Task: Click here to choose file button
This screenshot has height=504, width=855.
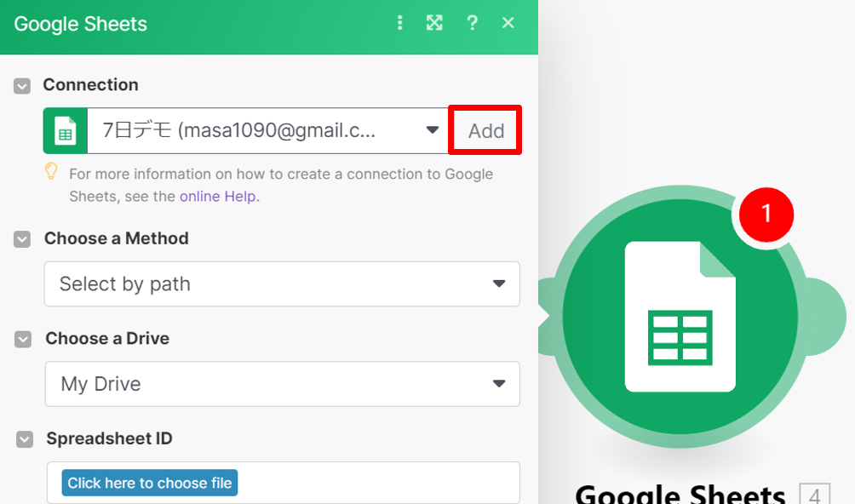Action: point(150,483)
